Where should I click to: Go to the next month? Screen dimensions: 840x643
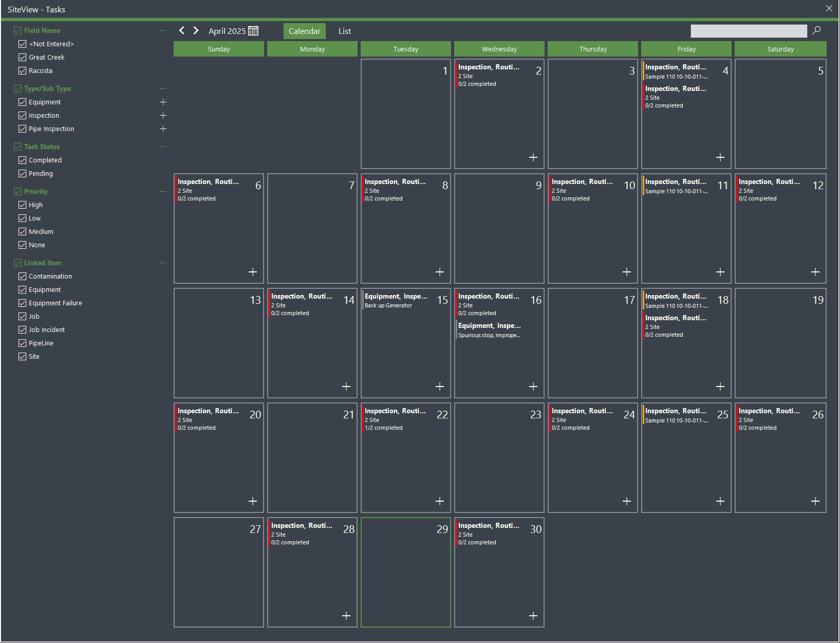(x=196, y=30)
